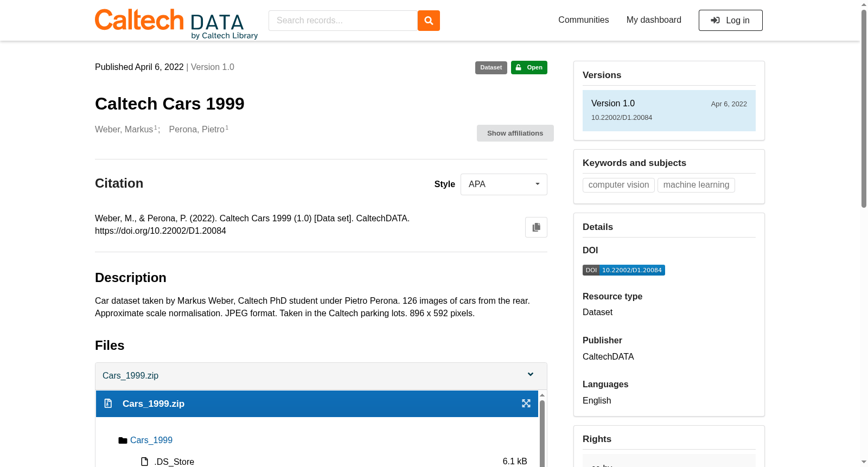Collapse the Cars_1999.zip files panel chevron
868x467 pixels.
point(531,375)
